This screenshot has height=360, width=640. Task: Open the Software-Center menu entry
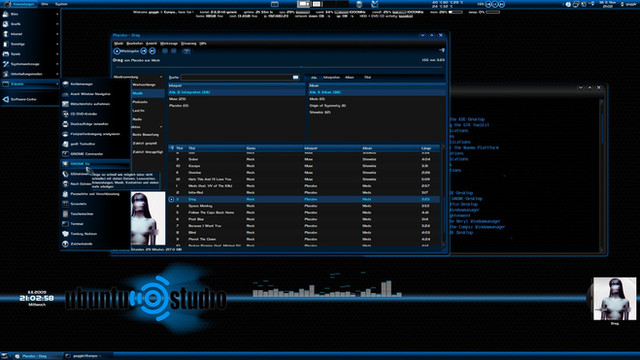(x=23, y=99)
